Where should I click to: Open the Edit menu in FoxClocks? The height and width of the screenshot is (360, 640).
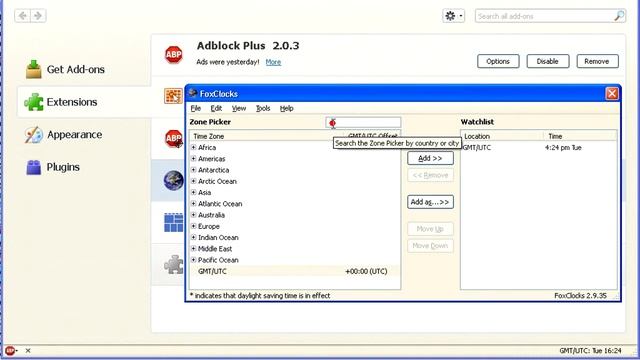tap(216, 108)
